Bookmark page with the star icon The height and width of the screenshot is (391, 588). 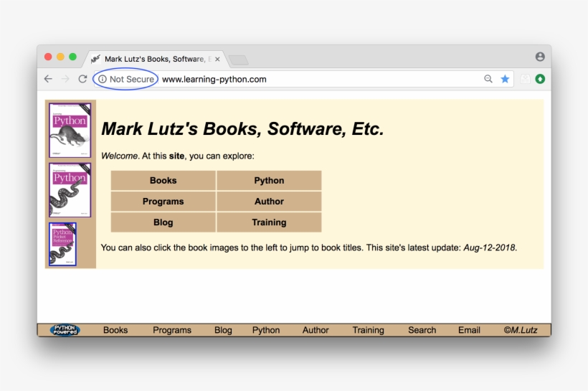(x=505, y=79)
